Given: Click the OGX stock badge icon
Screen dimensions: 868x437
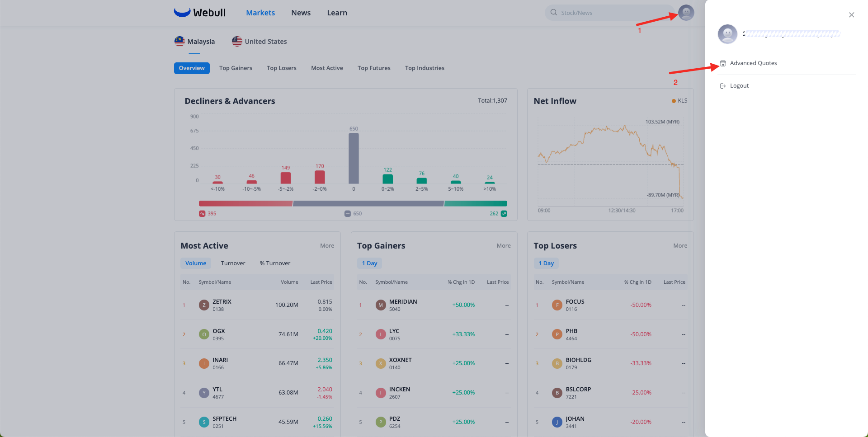Looking at the screenshot, I should (204, 334).
